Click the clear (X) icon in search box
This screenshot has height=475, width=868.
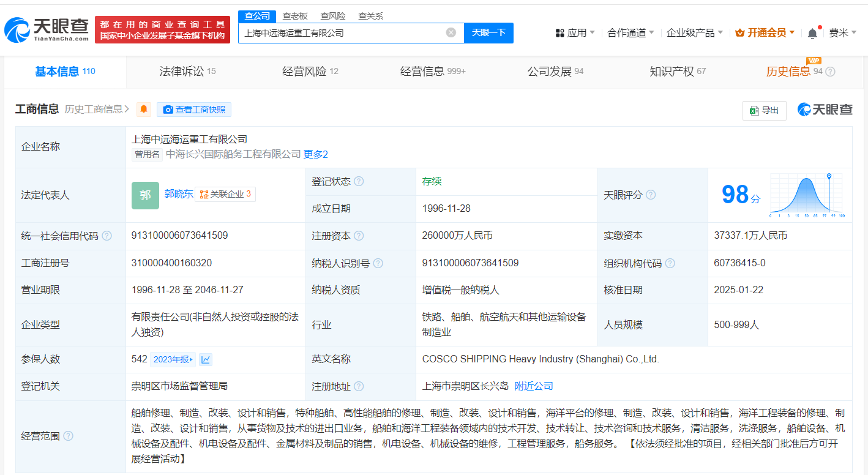pos(451,32)
